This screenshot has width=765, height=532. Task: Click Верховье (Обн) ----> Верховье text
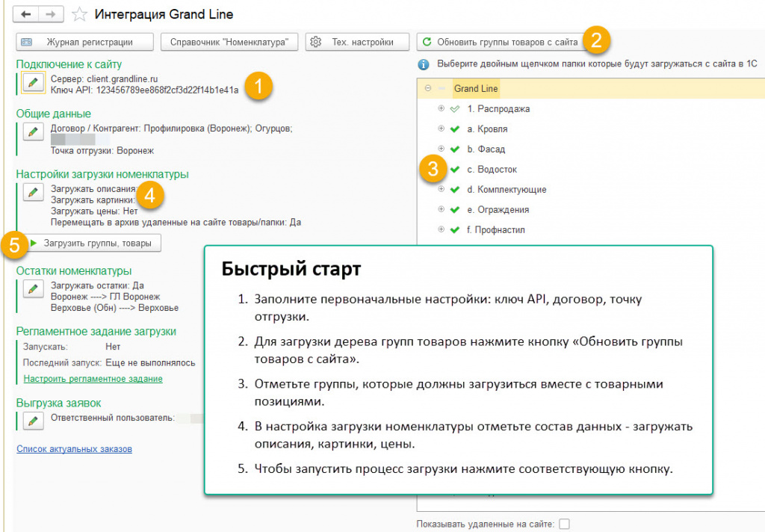pos(114,308)
